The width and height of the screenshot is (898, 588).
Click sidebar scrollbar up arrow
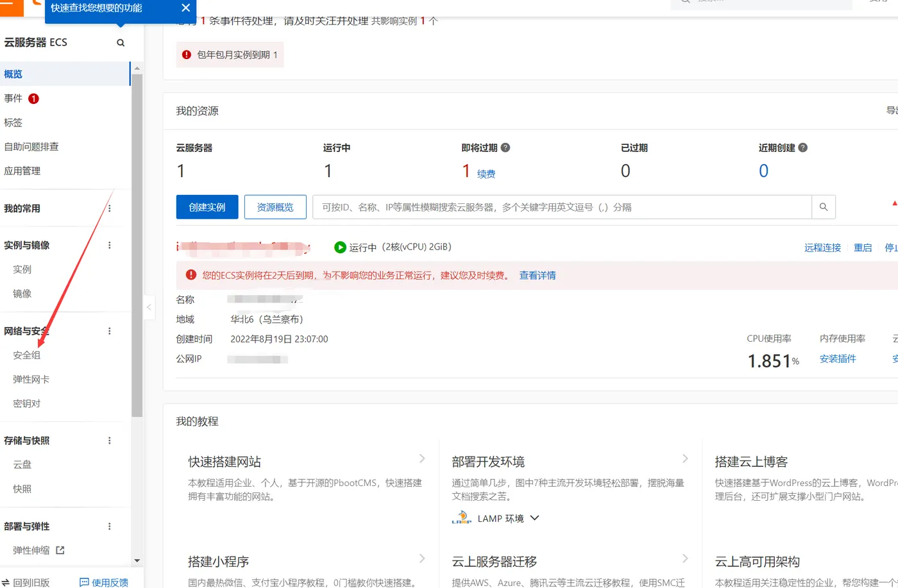click(x=137, y=68)
